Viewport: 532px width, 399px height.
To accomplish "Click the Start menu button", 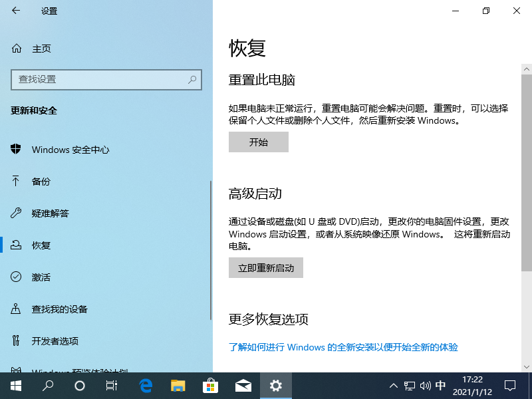I will (15, 386).
